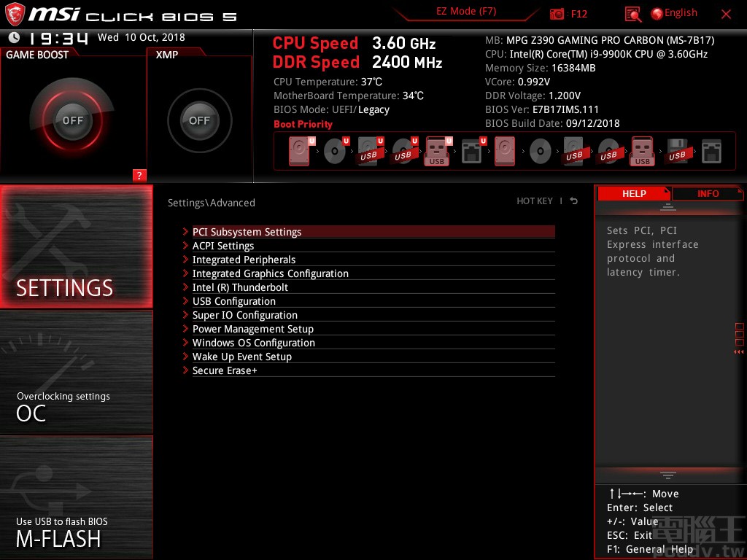Screen dimensions: 747x560
Task: Expand the chevron beside Integrated Graphics Configuration
Action: [x=185, y=273]
